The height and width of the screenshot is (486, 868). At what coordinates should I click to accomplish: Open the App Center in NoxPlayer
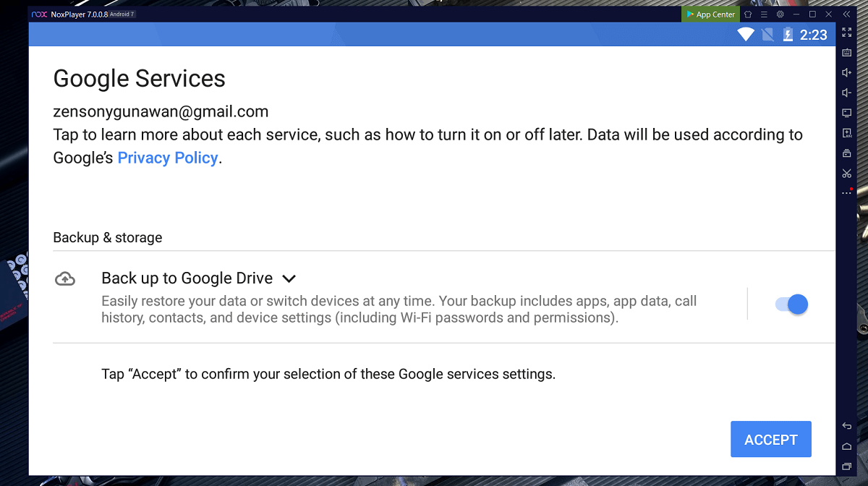pyautogui.click(x=710, y=14)
